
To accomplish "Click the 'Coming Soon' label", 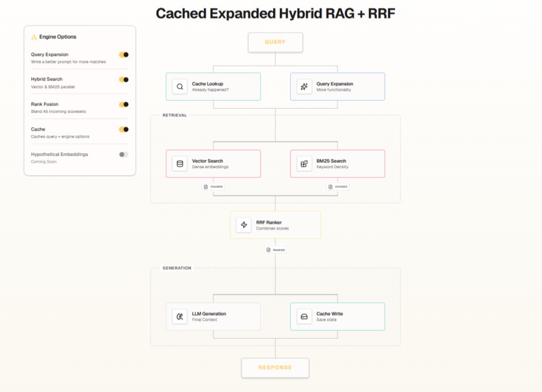I will [44, 161].
